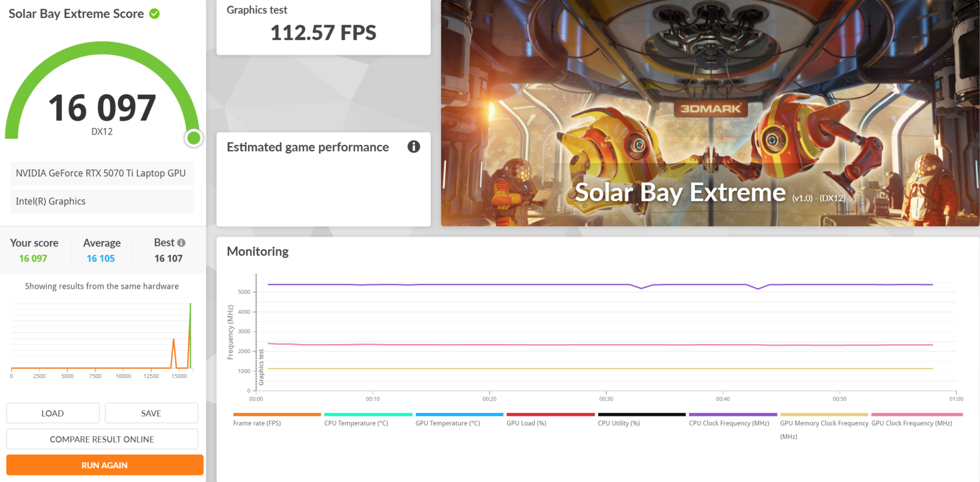
Task: Toggle the CPU Temperature legend series
Action: tap(356, 423)
